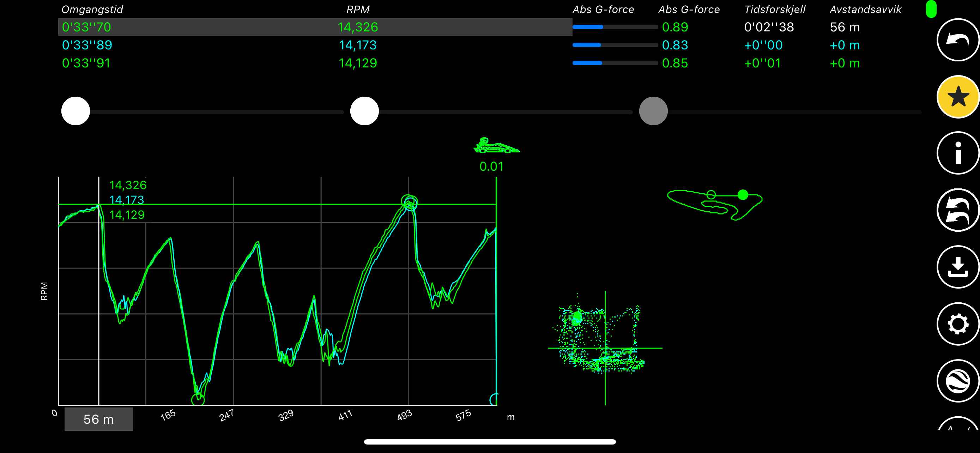This screenshot has height=453, width=980.
Task: Tap the solid green position dot on track map
Action: pyautogui.click(x=743, y=195)
